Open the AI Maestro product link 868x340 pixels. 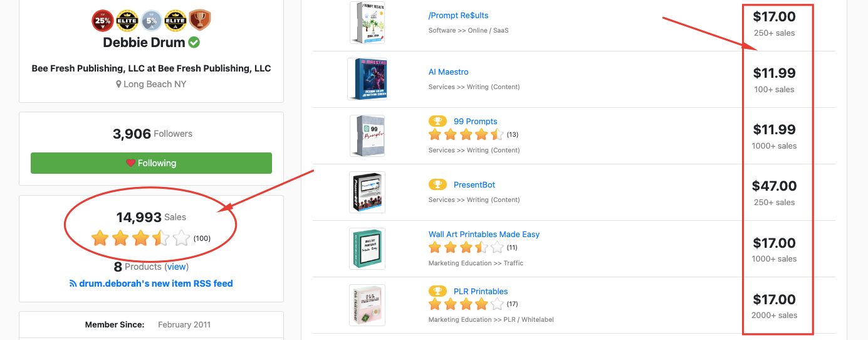pyautogui.click(x=448, y=72)
